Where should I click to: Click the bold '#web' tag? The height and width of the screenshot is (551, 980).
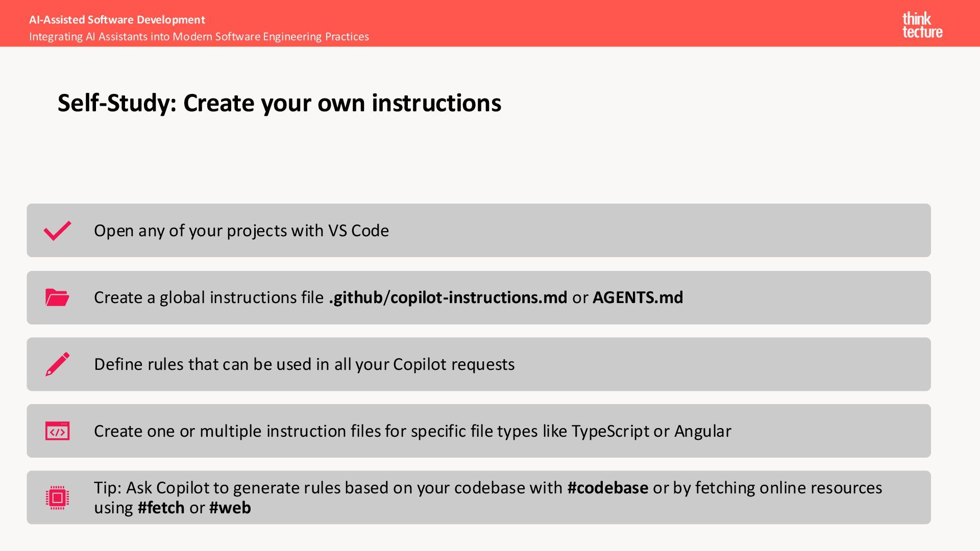pyautogui.click(x=230, y=508)
